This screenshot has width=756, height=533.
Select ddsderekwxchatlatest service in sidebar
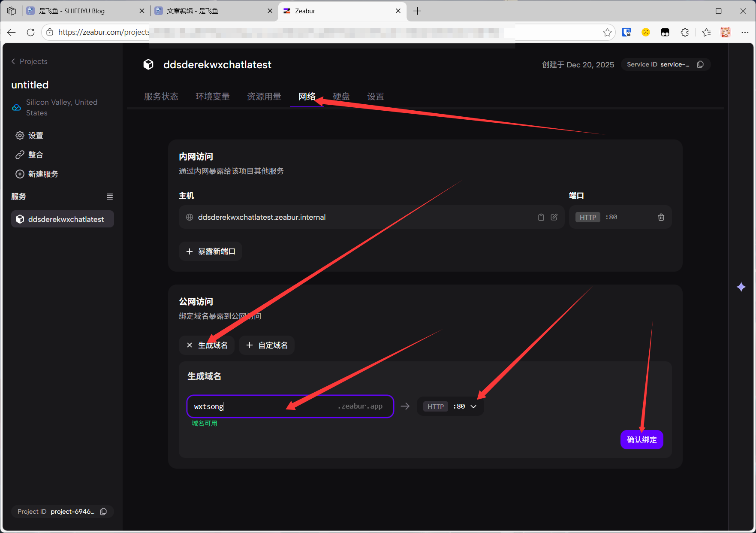(63, 219)
